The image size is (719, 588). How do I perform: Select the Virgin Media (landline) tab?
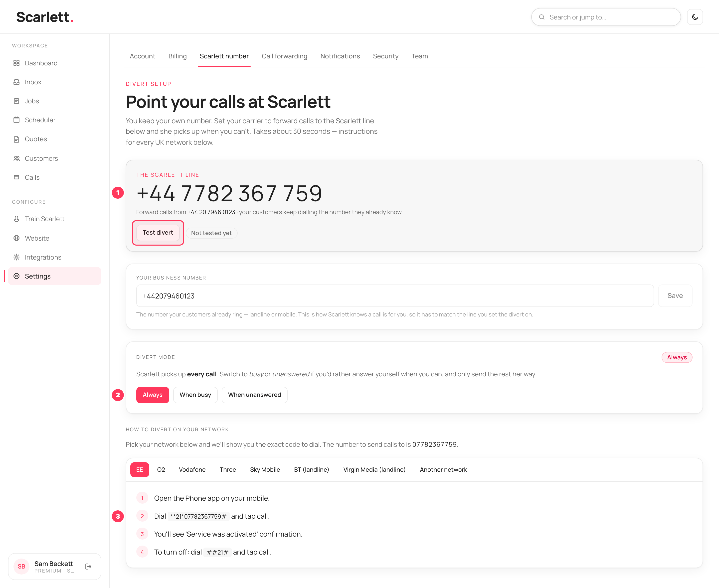pyautogui.click(x=374, y=469)
